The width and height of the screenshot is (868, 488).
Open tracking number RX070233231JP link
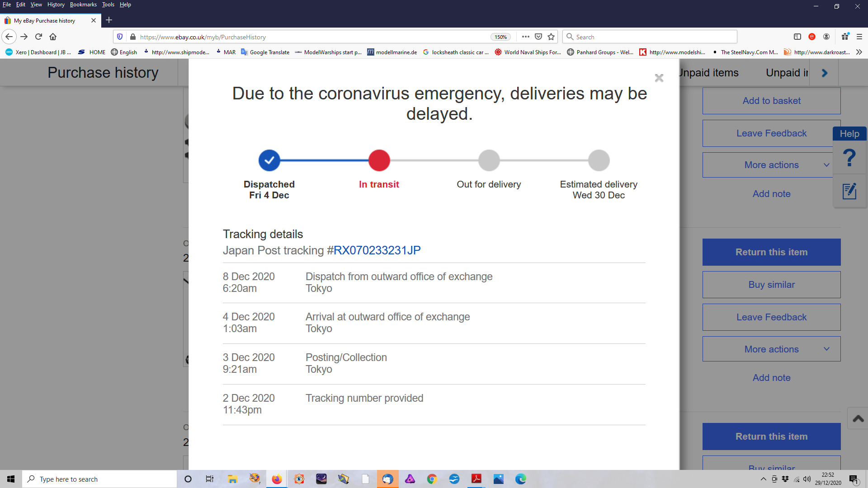[x=377, y=250]
